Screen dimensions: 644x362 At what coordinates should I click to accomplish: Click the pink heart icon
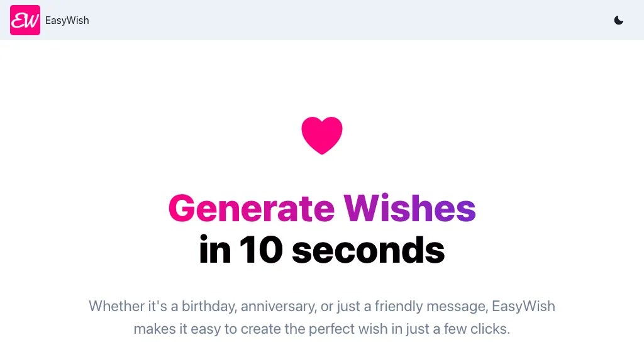click(322, 136)
